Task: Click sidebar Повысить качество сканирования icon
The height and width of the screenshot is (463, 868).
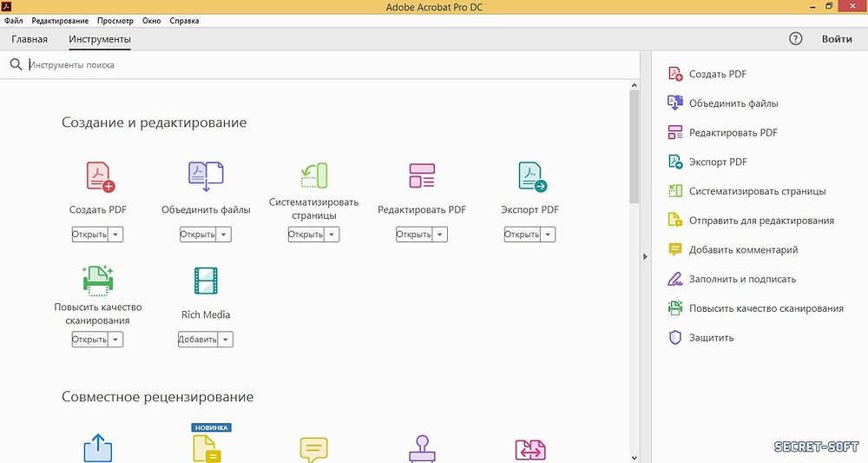Action: (x=675, y=308)
